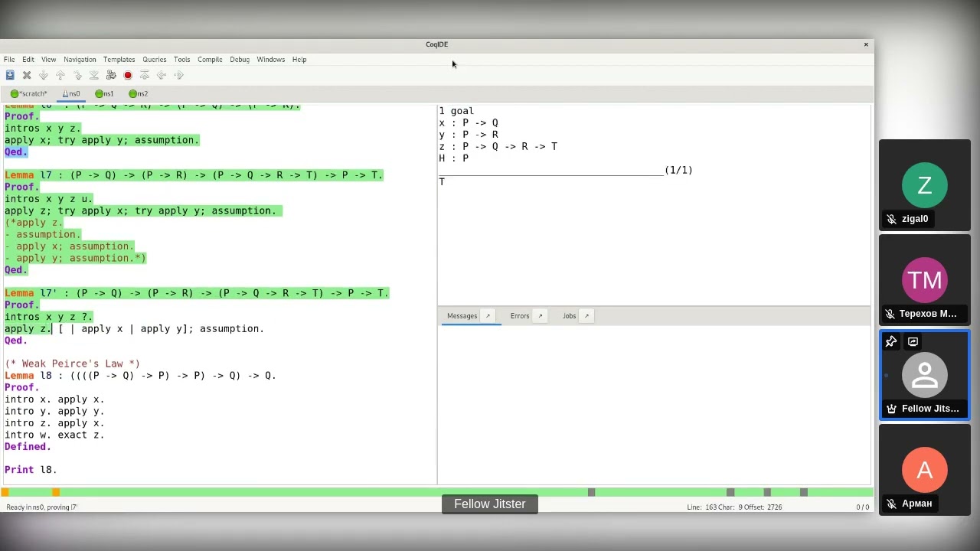This screenshot has height=551, width=980.
Task: Detach the Jobs panel via its arrow icon
Action: pyautogui.click(x=586, y=316)
